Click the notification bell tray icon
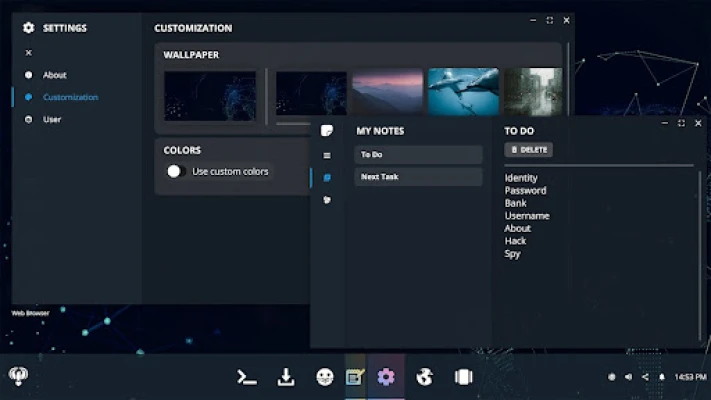This screenshot has width=711, height=400. point(662,377)
